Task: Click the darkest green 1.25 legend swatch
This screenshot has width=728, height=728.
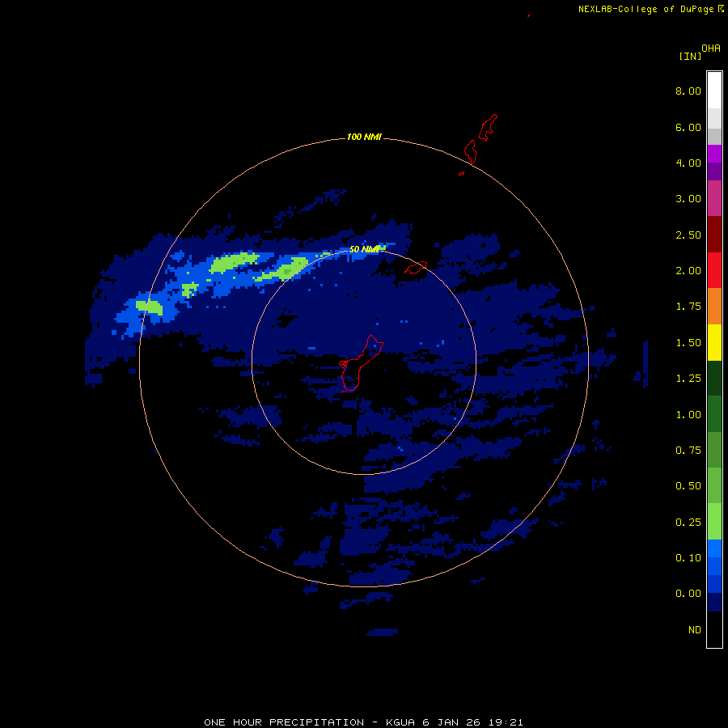Action: [x=714, y=378]
